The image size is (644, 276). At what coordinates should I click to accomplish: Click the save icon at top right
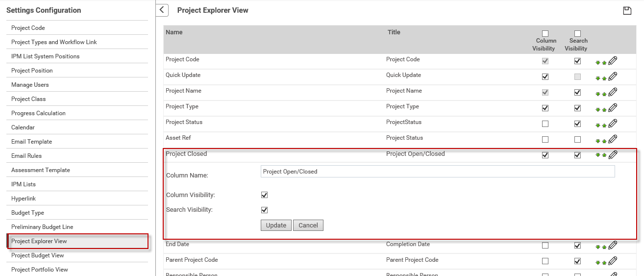(x=627, y=11)
